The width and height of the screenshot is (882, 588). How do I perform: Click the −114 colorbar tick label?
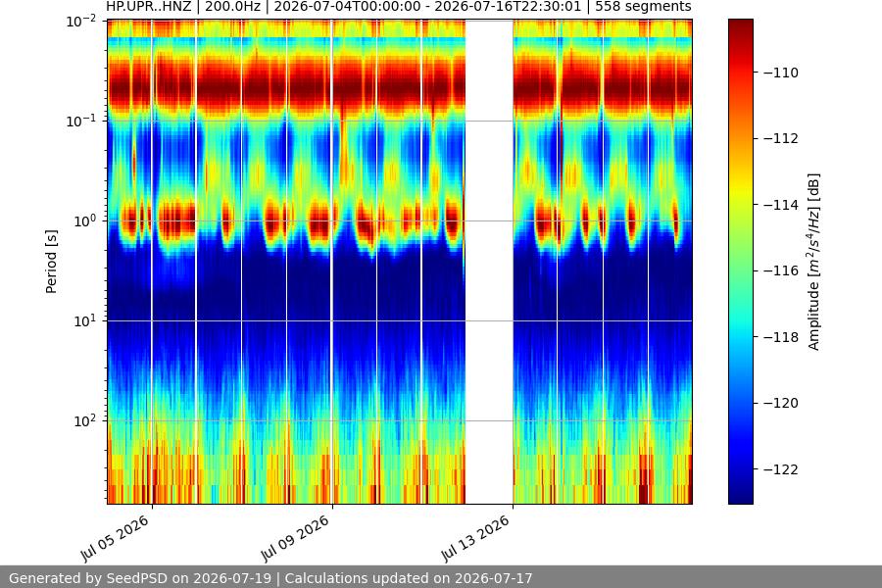(781, 205)
